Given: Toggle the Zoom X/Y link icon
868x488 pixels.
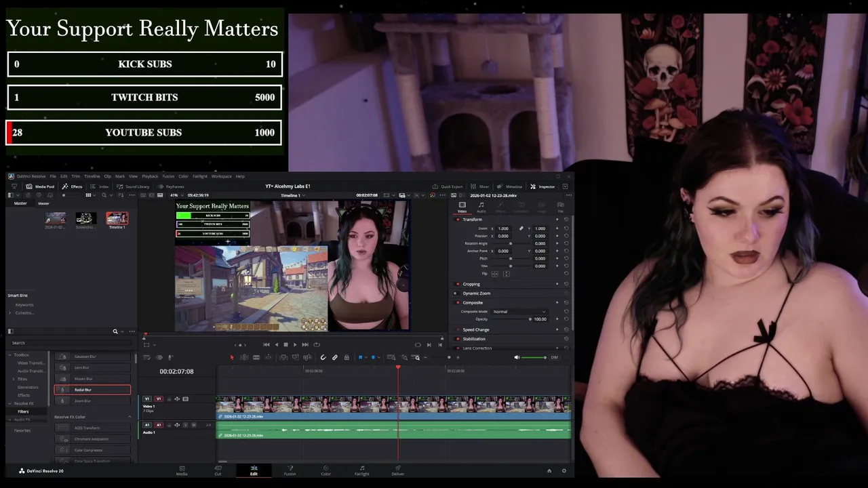Looking at the screenshot, I should point(521,228).
